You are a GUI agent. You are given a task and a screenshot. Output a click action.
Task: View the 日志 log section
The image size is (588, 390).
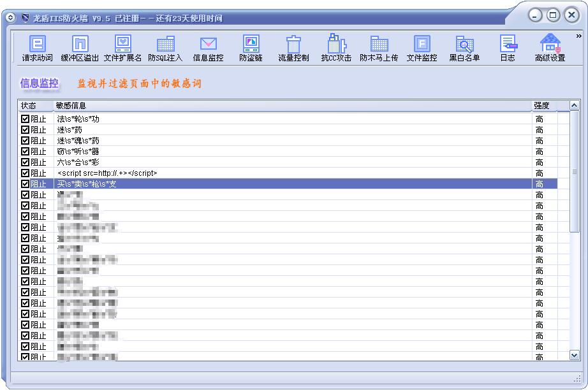(508, 48)
